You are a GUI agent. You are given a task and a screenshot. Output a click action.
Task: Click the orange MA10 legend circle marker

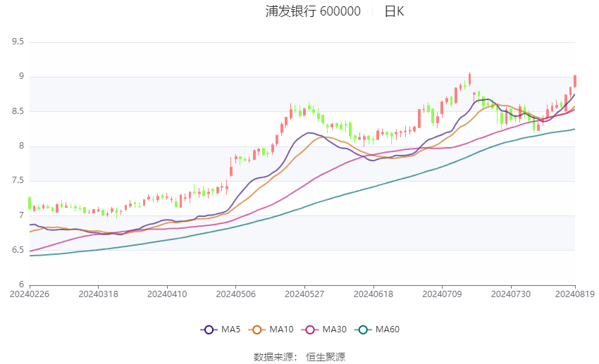coord(257,330)
